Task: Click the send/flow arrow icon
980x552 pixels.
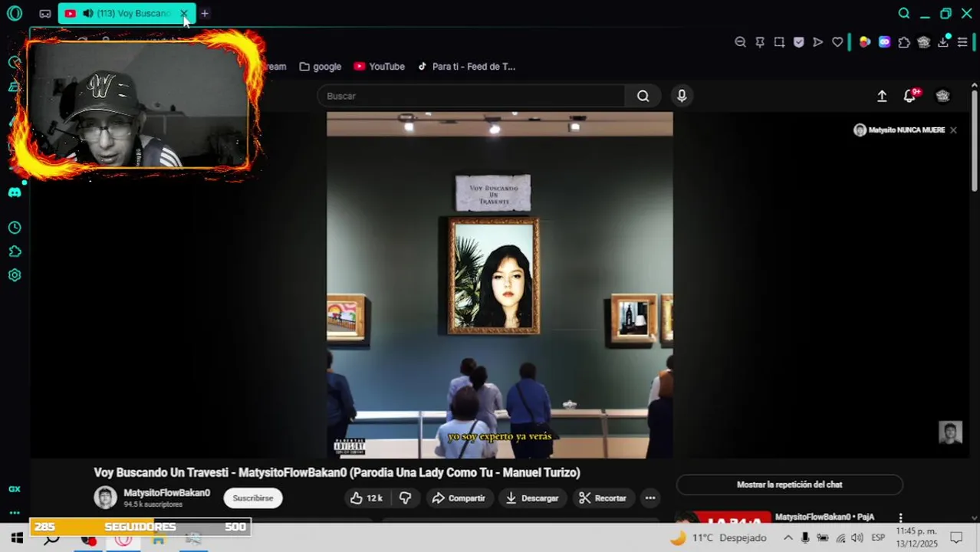Action: pos(818,42)
